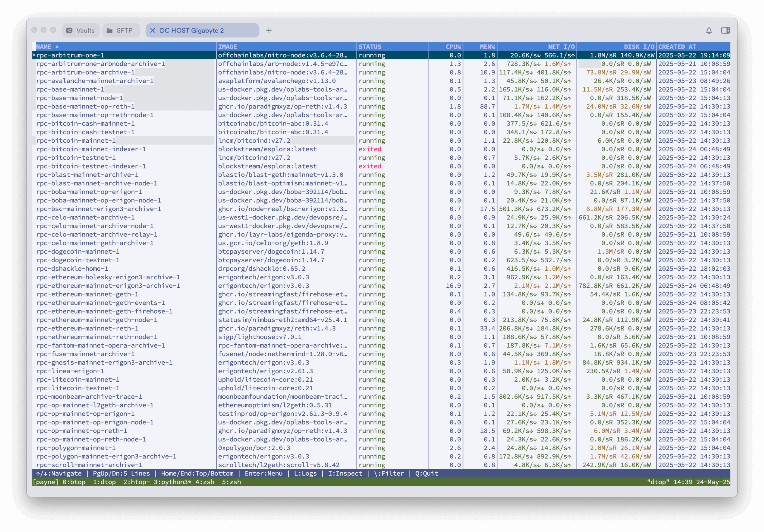Click the STATUS column header
The width and height of the screenshot is (764, 532).
[370, 47]
